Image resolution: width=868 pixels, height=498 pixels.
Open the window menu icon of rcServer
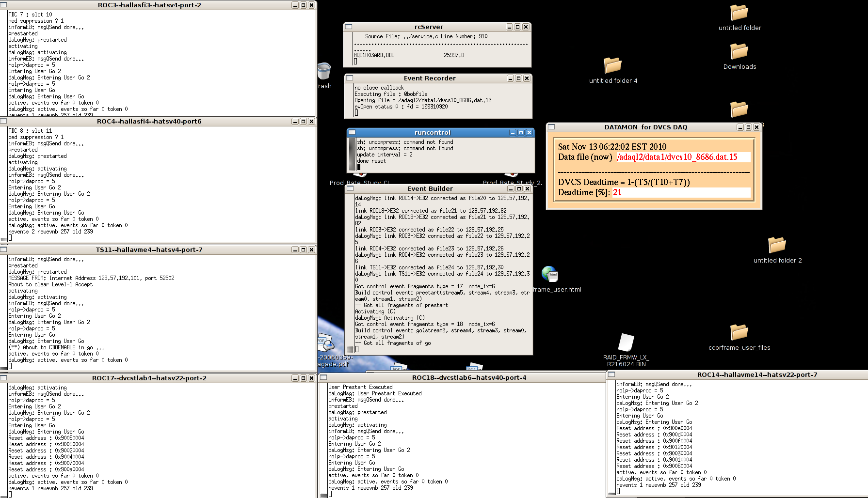click(x=349, y=27)
